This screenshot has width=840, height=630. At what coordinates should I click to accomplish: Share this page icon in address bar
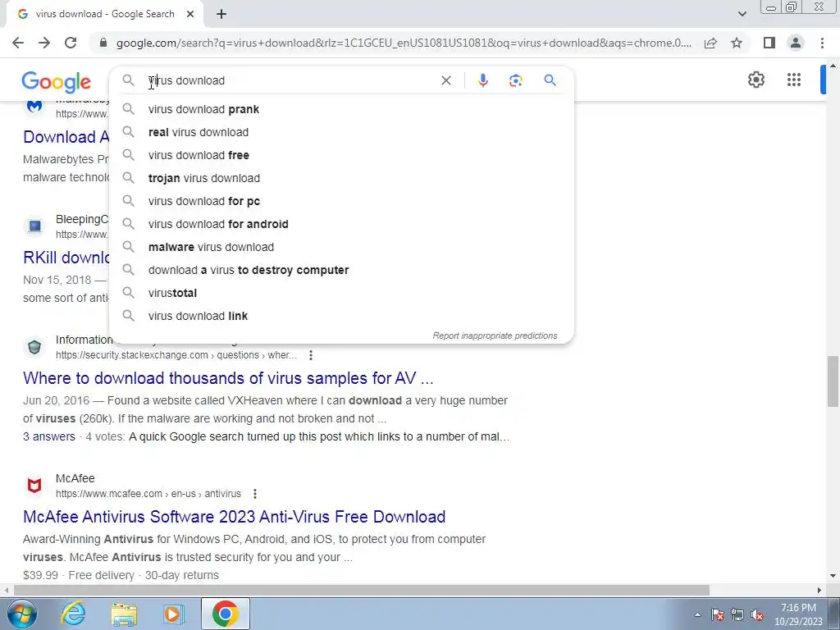point(710,43)
